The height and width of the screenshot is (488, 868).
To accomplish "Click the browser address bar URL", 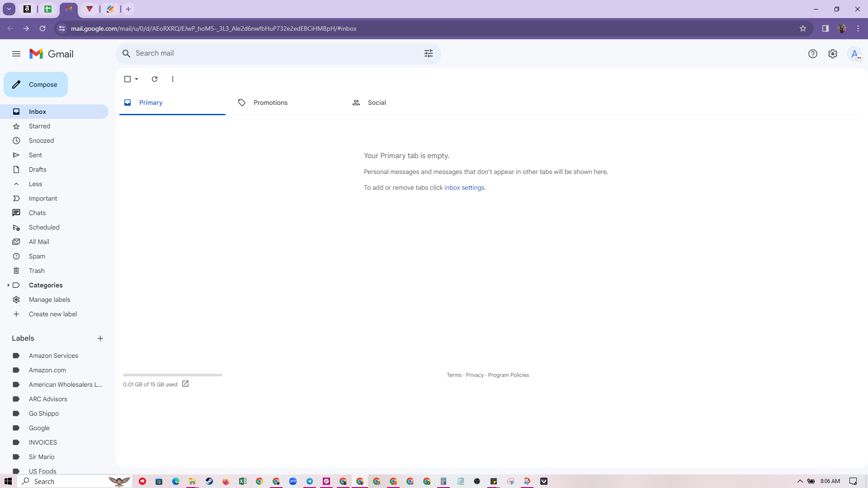I will (213, 28).
